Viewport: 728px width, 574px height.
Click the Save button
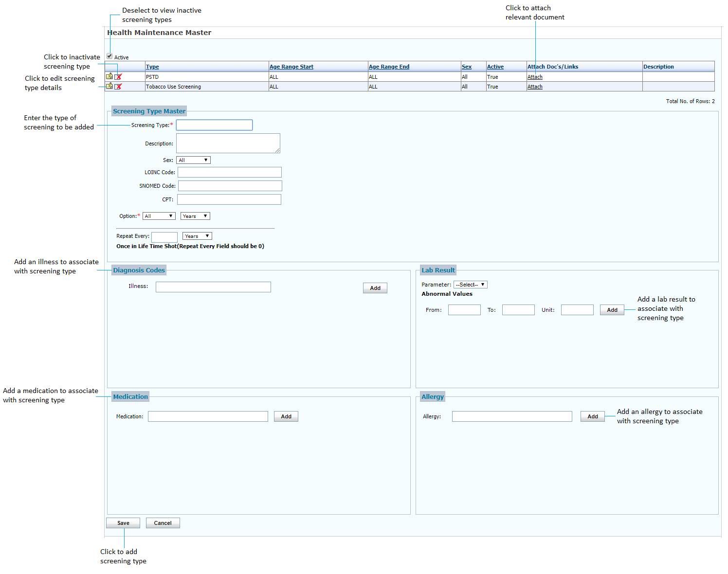coord(123,523)
